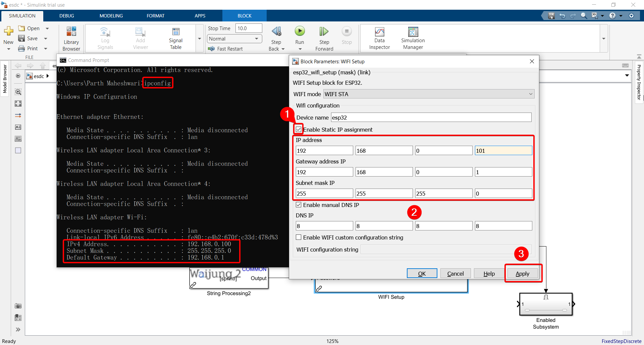Viewport: 644px width, 345px height.
Task: Open the simulation mode Normal dropdown
Action: (234, 39)
